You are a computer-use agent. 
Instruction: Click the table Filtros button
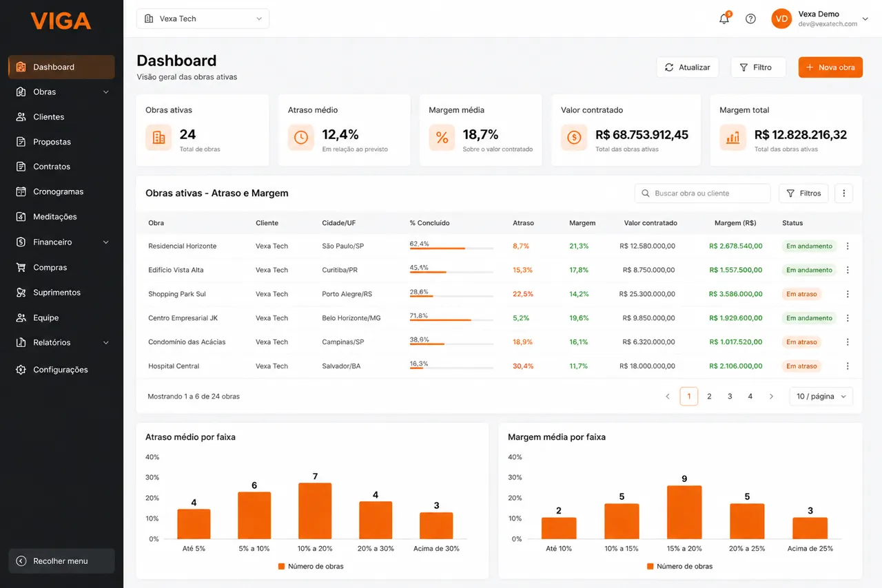click(803, 193)
